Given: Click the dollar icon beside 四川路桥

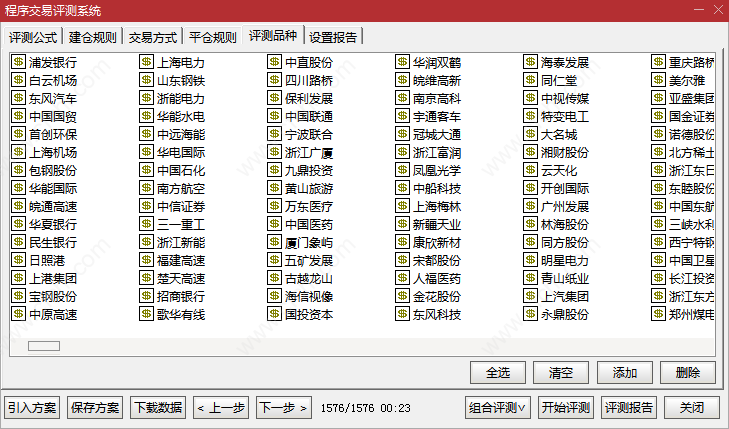Looking at the screenshot, I should pyautogui.click(x=274, y=80).
